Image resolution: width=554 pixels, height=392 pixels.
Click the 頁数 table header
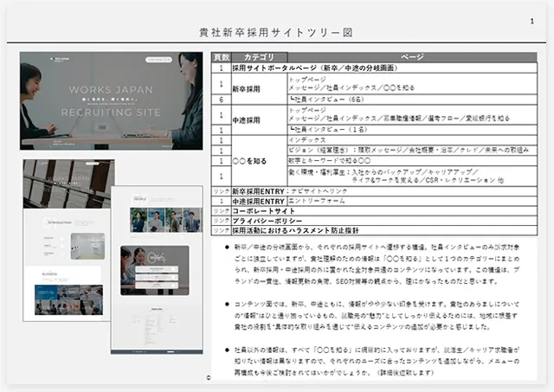click(x=222, y=57)
